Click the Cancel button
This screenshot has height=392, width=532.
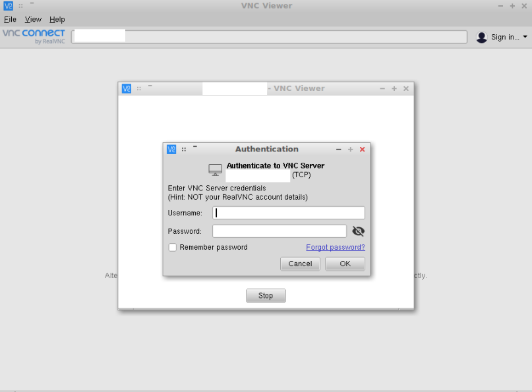[300, 264]
